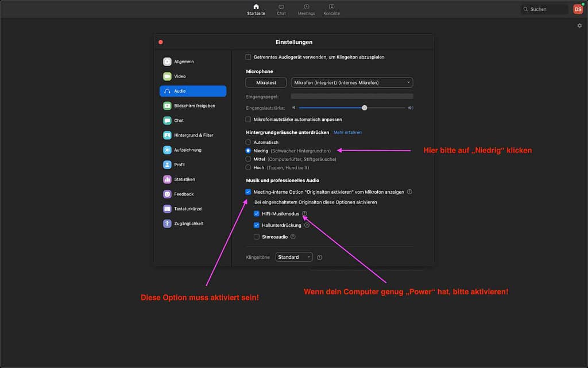Toggle the Hallunterdrückung checkbox
The height and width of the screenshot is (368, 588).
[257, 225]
